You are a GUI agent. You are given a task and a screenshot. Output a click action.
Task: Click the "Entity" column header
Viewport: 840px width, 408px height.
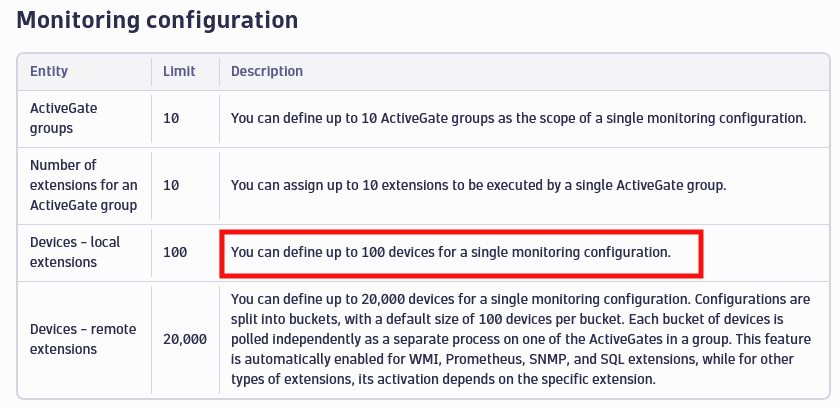pyautogui.click(x=49, y=72)
